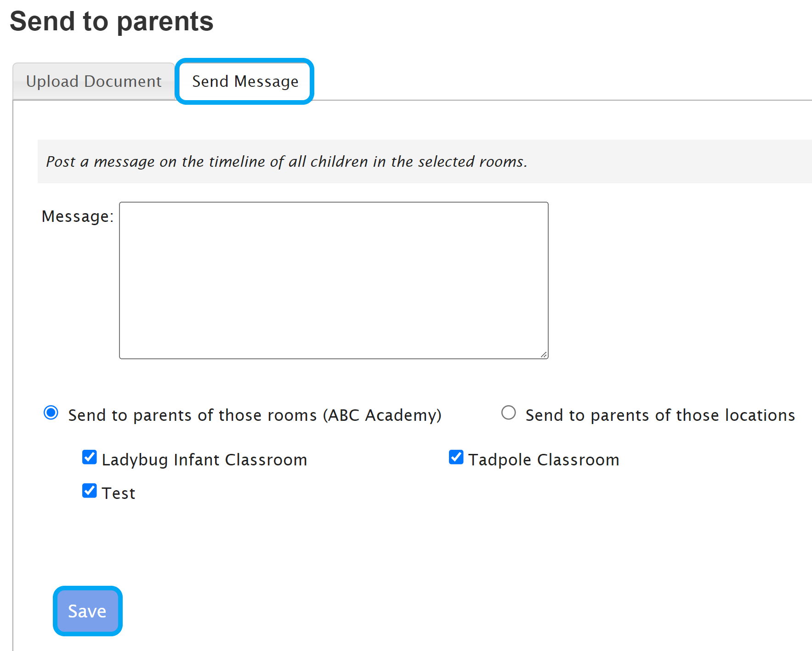Click the "Send to parents of those rooms" label
812x651 pixels.
coord(255,415)
